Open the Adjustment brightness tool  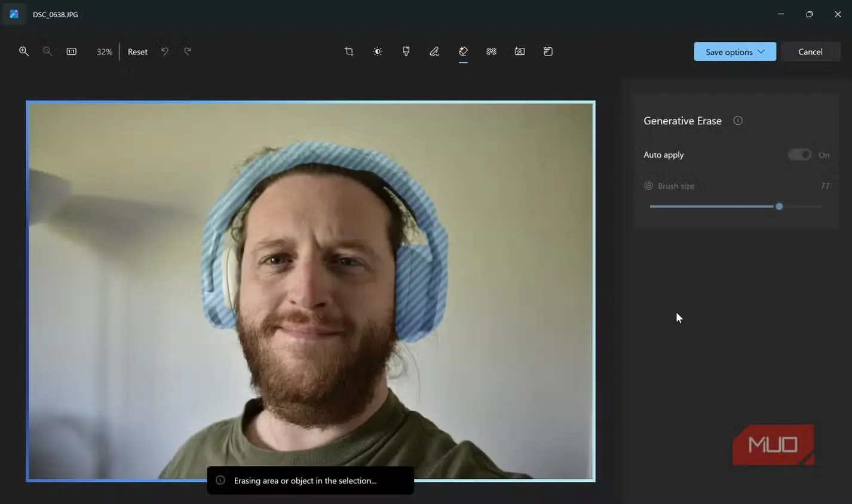[x=378, y=51]
